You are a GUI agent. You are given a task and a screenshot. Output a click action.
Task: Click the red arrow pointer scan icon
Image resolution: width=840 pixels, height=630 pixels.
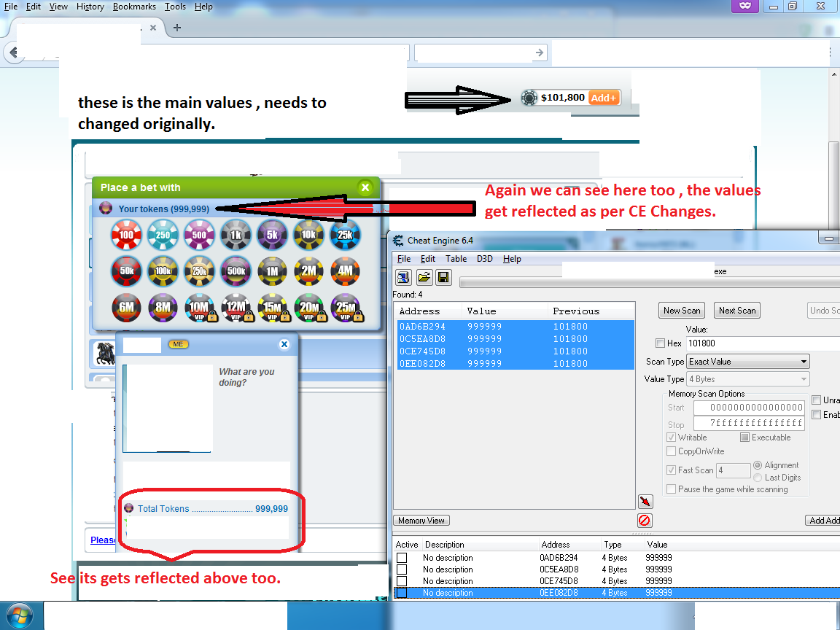pyautogui.click(x=645, y=502)
